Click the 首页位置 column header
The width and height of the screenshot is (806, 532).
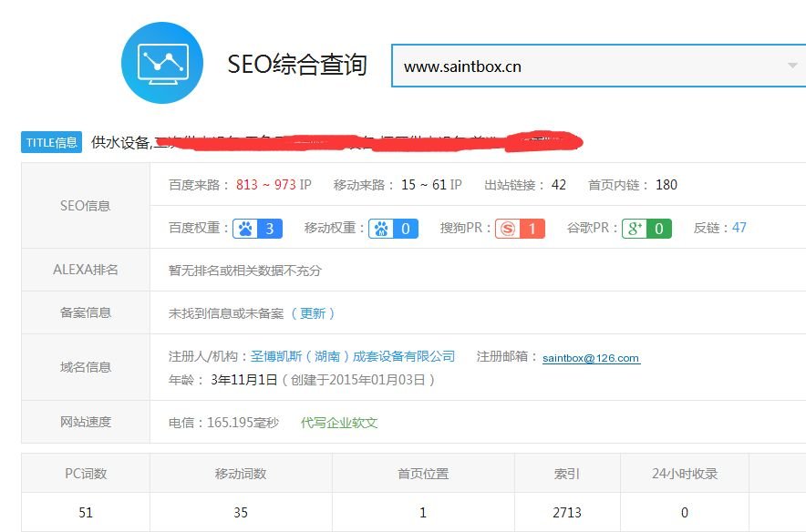pyautogui.click(x=423, y=474)
